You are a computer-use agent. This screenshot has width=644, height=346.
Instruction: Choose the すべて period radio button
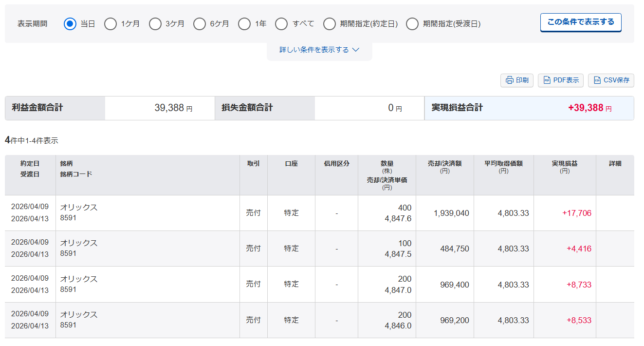(281, 24)
